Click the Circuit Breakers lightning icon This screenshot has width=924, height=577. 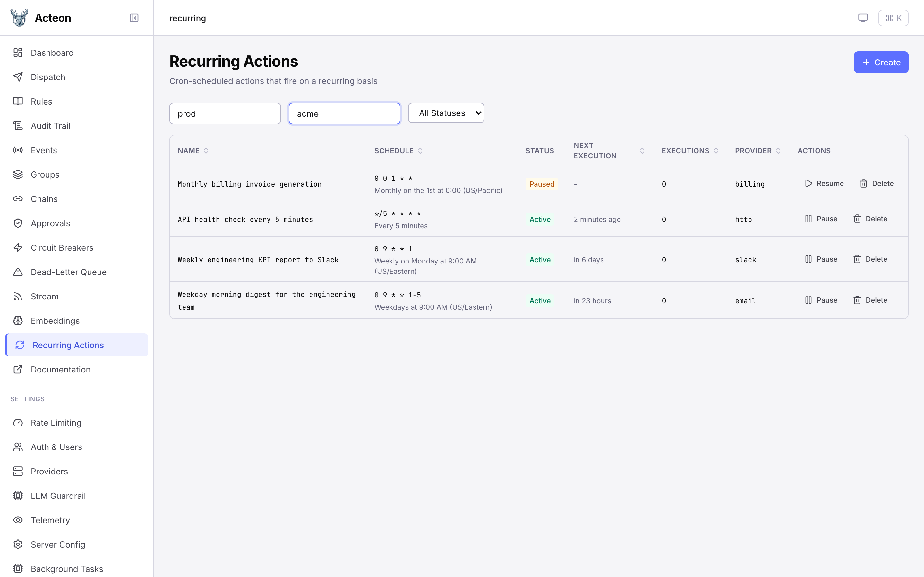click(x=18, y=247)
